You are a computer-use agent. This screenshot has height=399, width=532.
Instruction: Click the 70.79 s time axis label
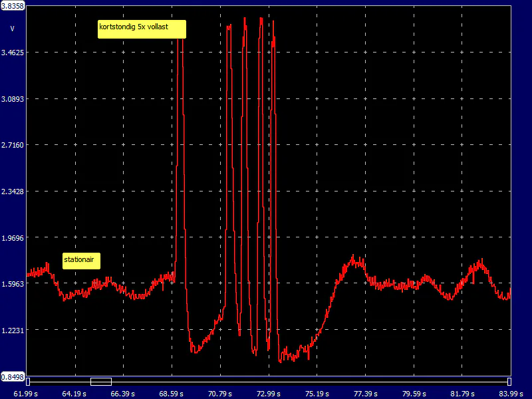[220, 393]
